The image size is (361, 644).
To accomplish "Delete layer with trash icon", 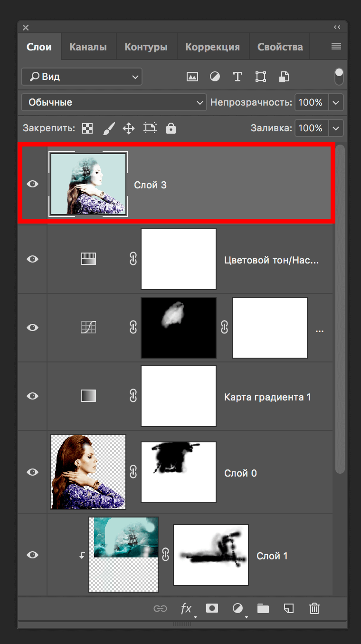I will tap(314, 608).
